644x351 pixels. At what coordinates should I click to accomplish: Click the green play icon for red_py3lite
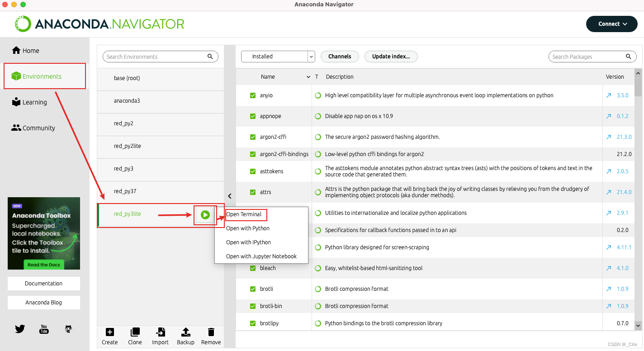click(205, 215)
